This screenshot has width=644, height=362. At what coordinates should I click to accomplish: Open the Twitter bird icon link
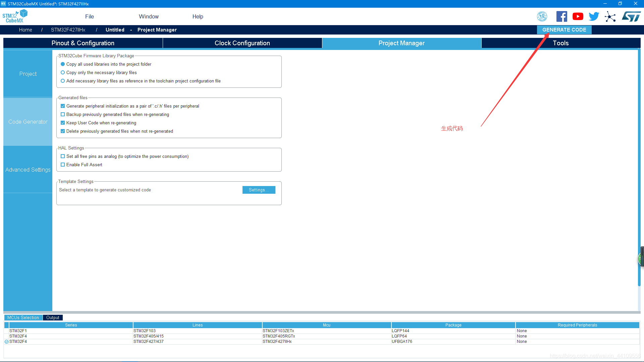(x=594, y=16)
